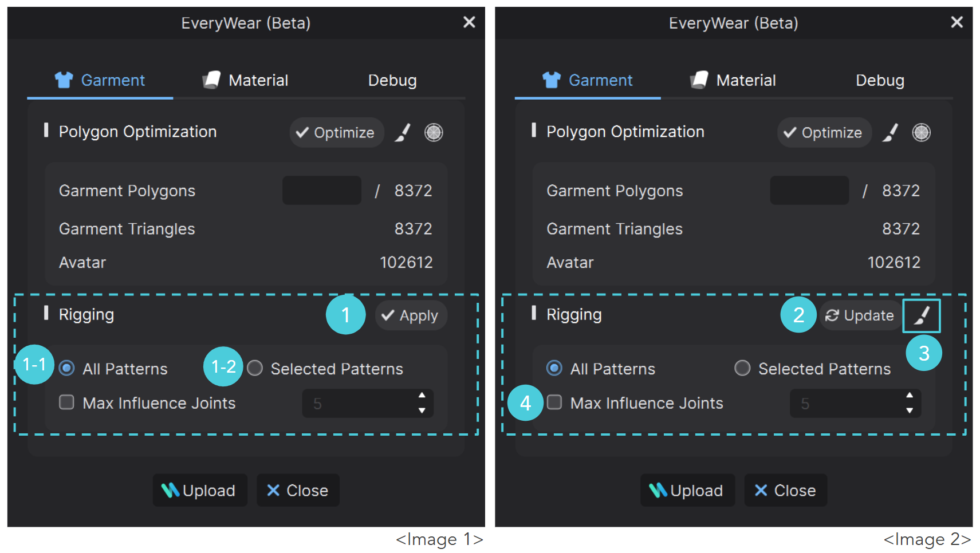Select Selected Patterns radio in left panel
Screen dimensions: 980x553
tap(255, 368)
